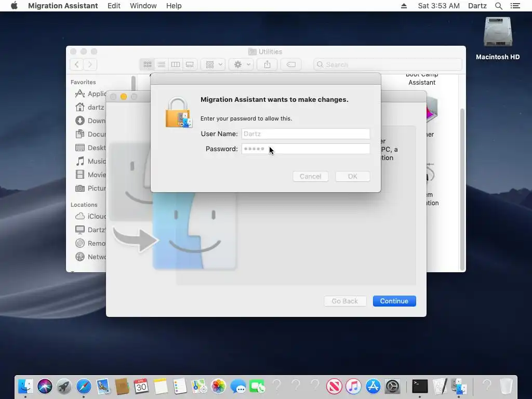532x399 pixels.
Task: Open the Window menu
Action: [x=143, y=6]
